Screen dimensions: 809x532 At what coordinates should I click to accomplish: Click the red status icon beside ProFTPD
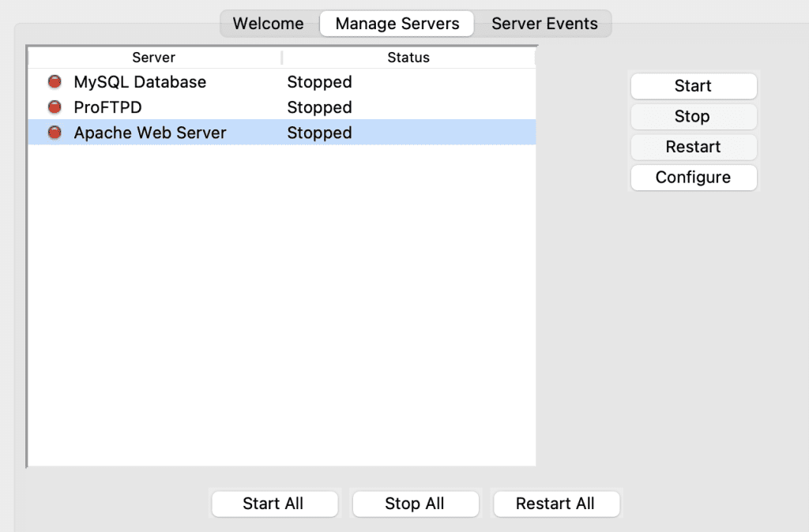[x=53, y=107]
